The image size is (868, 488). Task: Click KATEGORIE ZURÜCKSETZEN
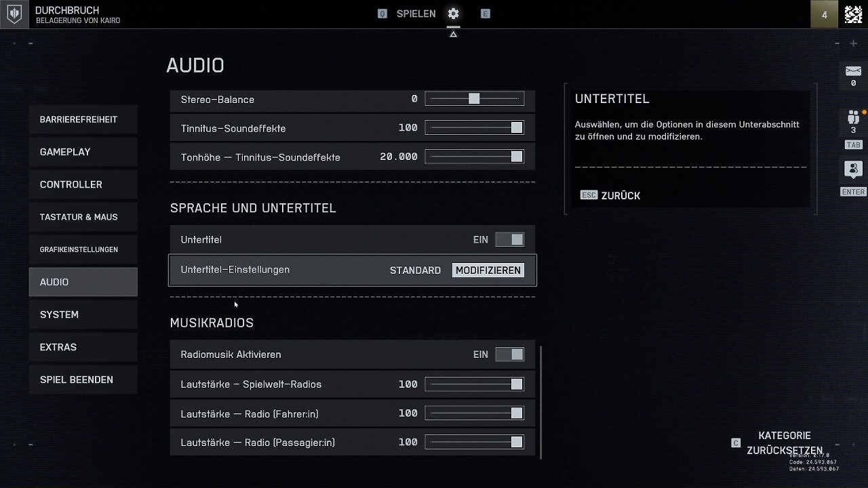(785, 443)
